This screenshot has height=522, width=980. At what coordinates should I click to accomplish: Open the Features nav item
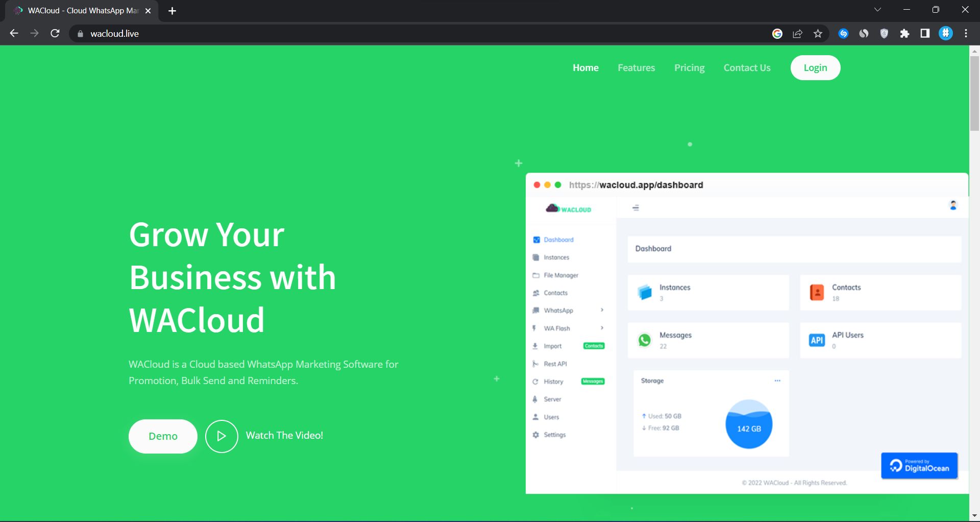click(636, 68)
